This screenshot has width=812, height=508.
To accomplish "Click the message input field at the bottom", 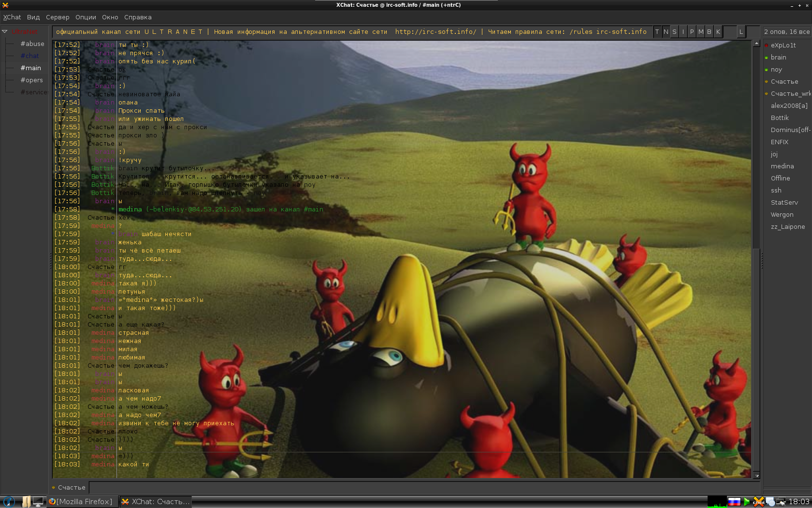I will coord(424,488).
